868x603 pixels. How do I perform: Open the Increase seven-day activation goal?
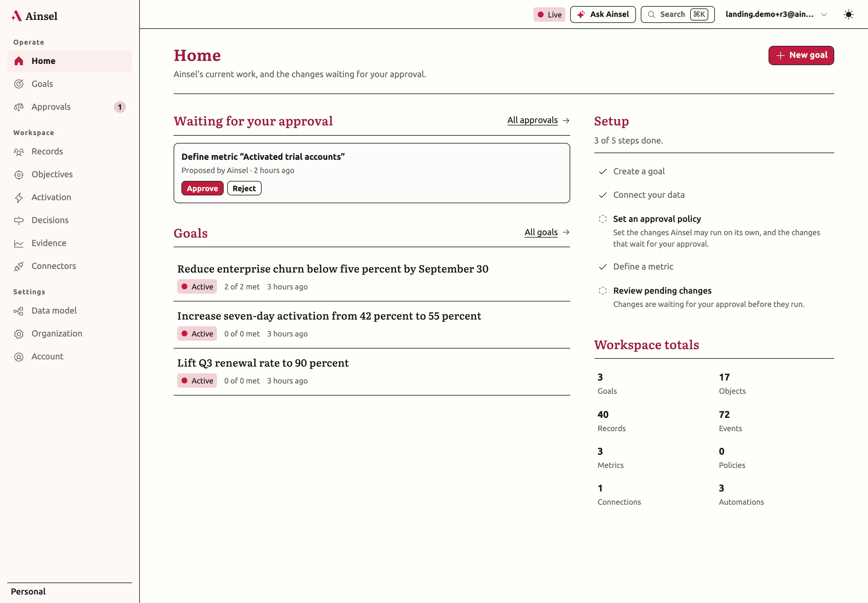(x=329, y=316)
